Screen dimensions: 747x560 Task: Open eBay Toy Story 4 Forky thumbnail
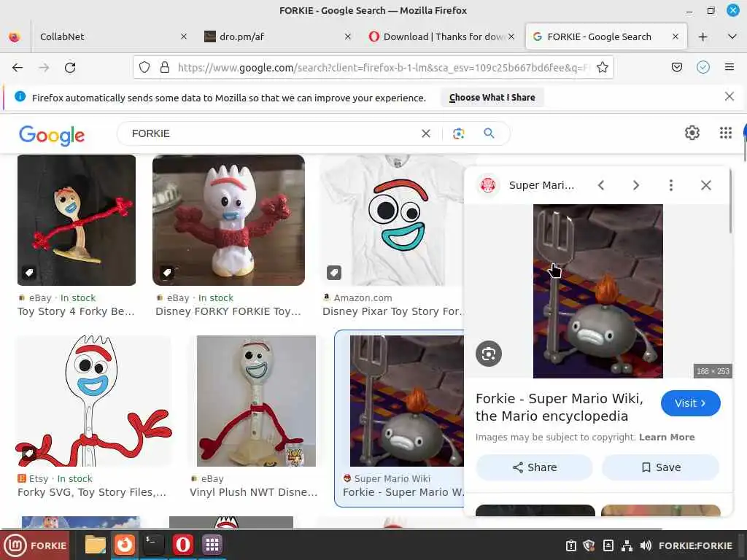click(x=77, y=220)
